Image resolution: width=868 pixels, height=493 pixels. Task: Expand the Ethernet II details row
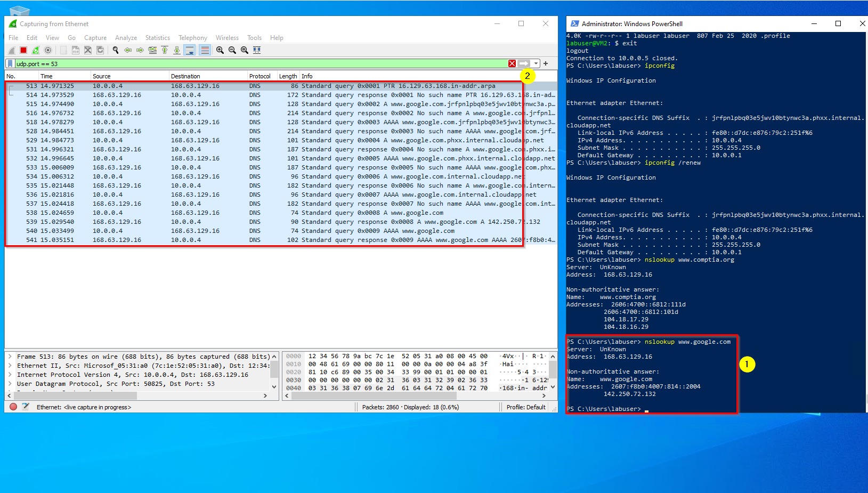(x=10, y=366)
